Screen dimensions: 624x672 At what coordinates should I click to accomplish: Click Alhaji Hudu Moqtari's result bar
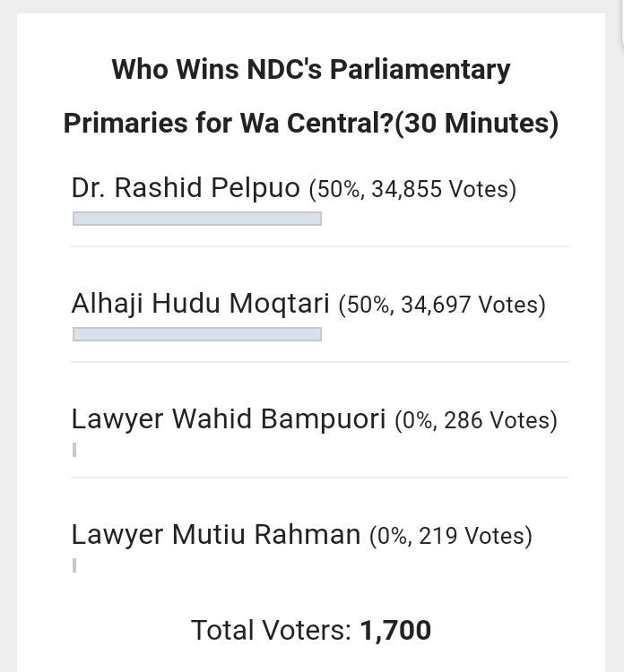tap(196, 334)
